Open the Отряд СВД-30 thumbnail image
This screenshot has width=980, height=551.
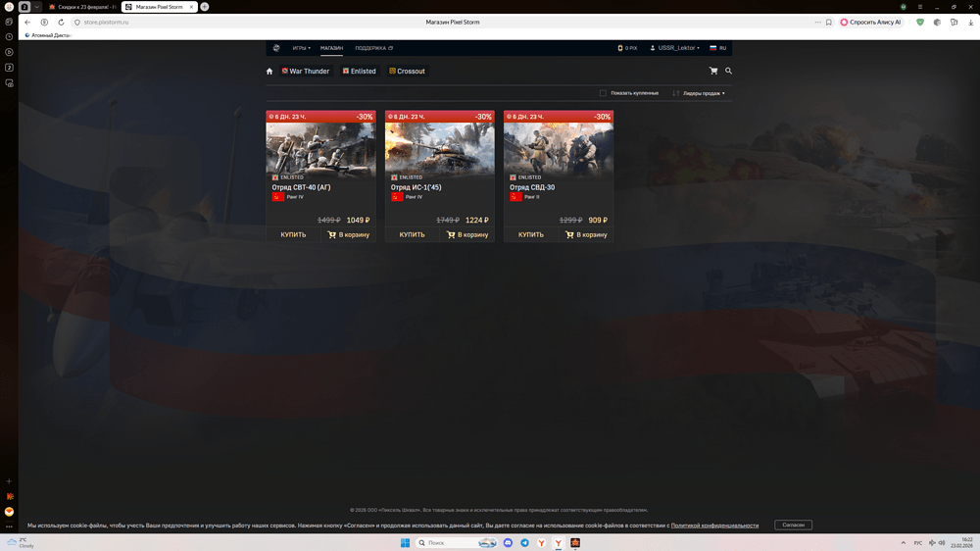point(559,147)
